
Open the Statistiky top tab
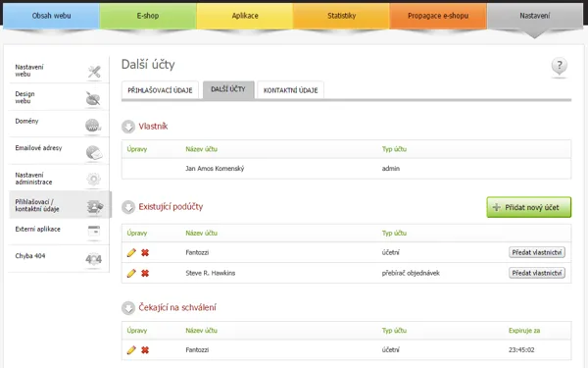coord(342,16)
